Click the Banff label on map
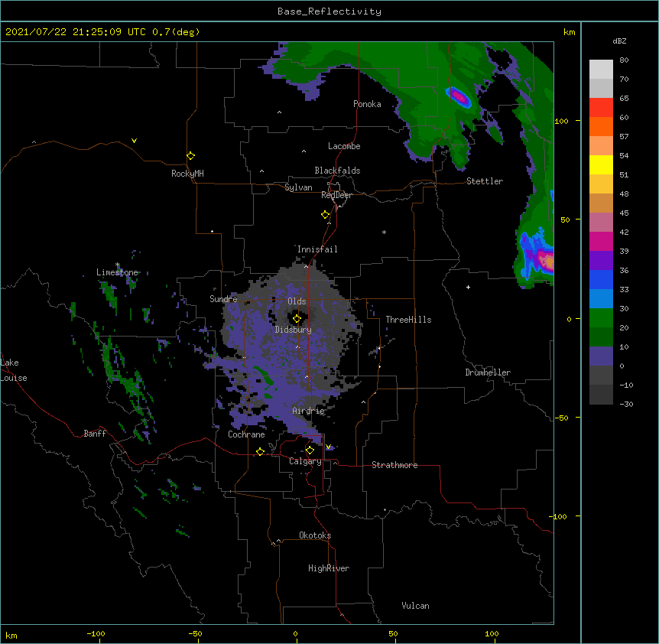Image resolution: width=659 pixels, height=644 pixels. point(95,434)
